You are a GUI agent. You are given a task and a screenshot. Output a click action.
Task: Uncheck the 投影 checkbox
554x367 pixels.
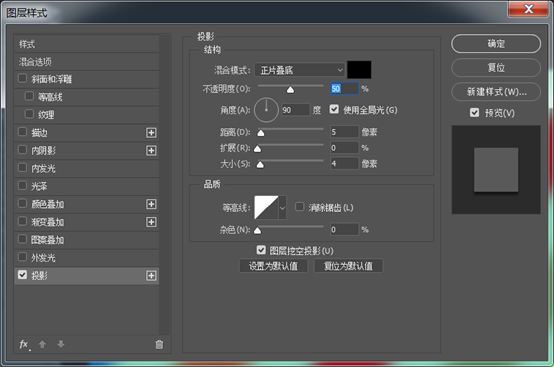22,275
